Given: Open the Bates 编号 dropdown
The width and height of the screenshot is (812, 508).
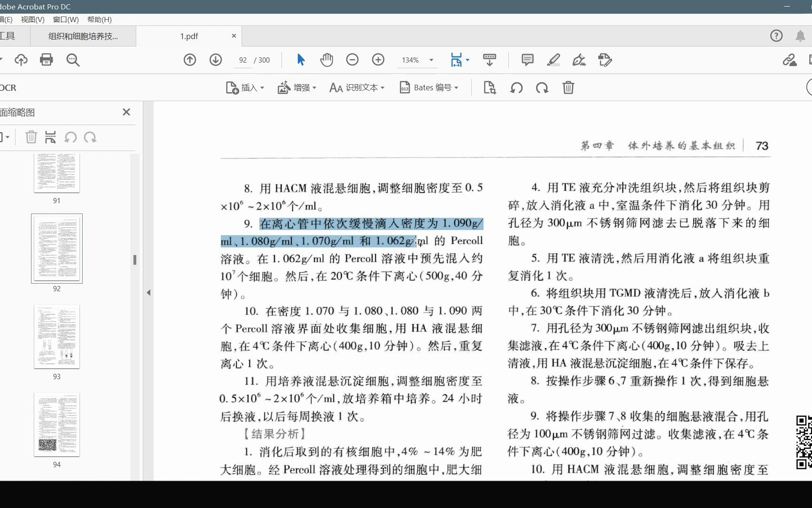Looking at the screenshot, I should 429,87.
